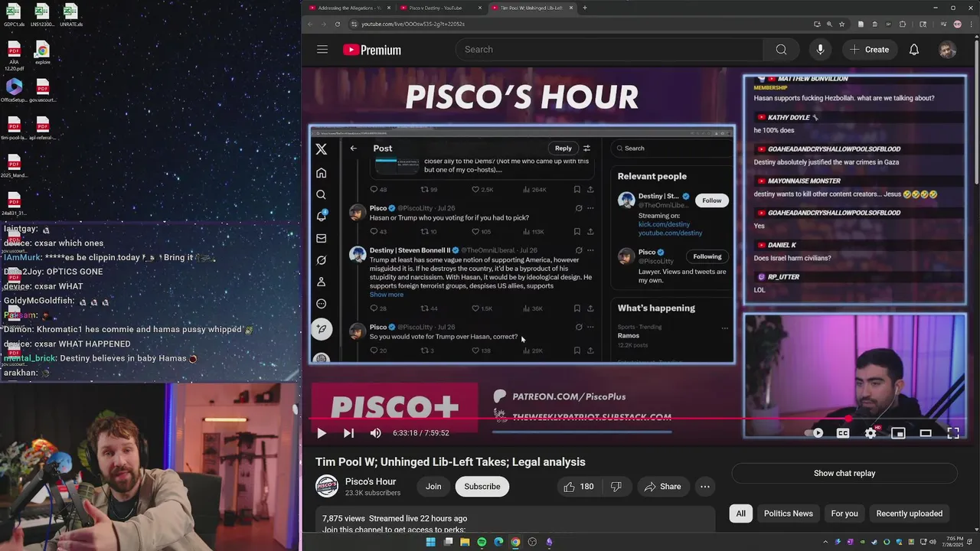Close the Tim Pool W browser tab
The image size is (980, 551).
click(x=571, y=8)
